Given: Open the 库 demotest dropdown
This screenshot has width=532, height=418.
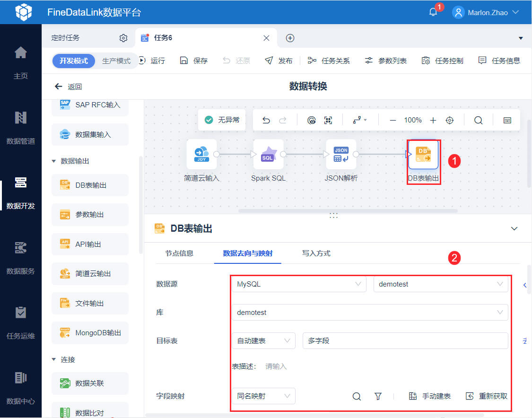Looking at the screenshot, I should tap(370, 313).
